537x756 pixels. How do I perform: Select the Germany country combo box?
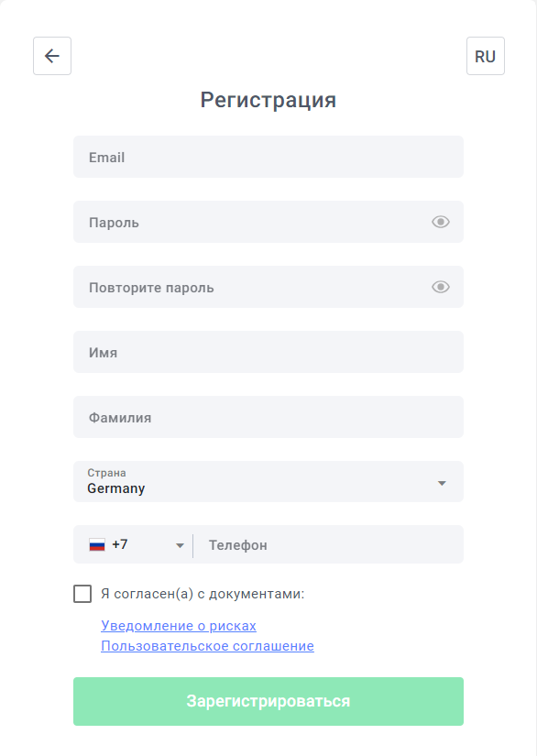pos(268,482)
